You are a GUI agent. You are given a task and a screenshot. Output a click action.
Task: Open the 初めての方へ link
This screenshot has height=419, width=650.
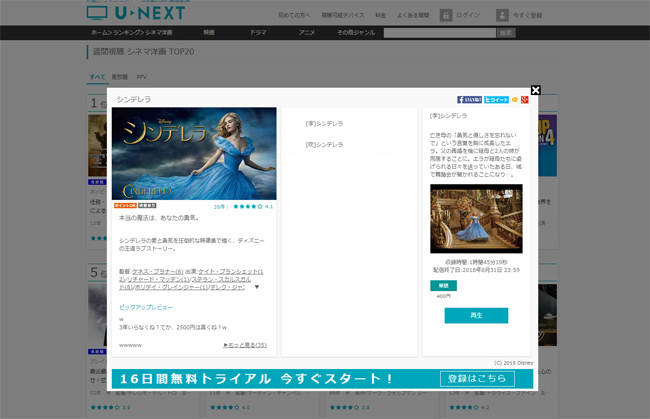[294, 15]
